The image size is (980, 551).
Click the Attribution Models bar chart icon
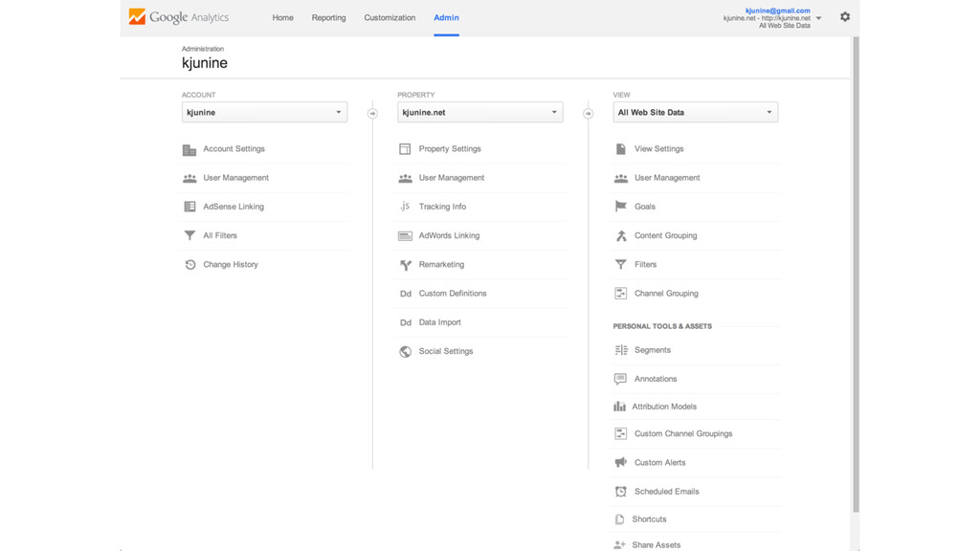(x=619, y=406)
